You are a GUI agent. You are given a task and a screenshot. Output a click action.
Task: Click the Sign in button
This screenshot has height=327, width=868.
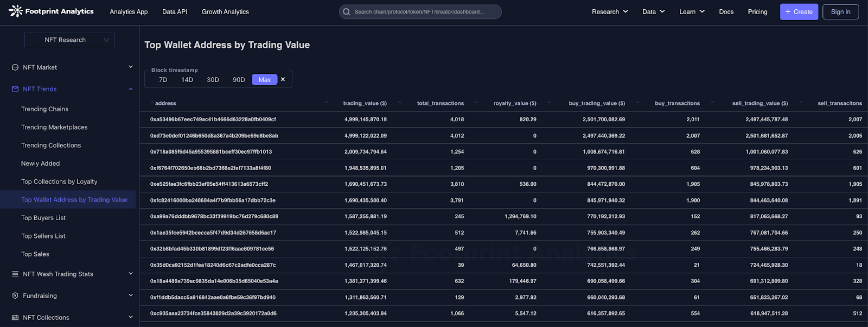840,11
